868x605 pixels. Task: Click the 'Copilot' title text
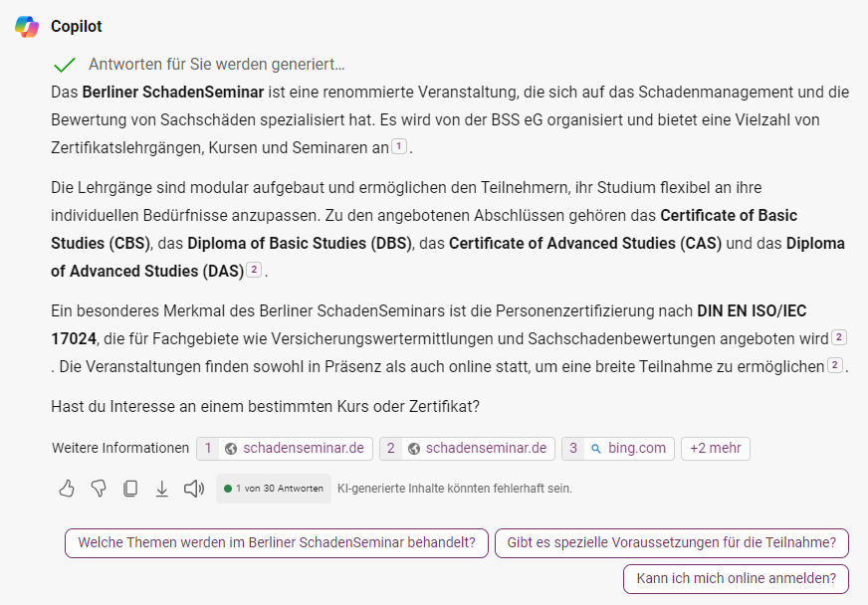77,27
